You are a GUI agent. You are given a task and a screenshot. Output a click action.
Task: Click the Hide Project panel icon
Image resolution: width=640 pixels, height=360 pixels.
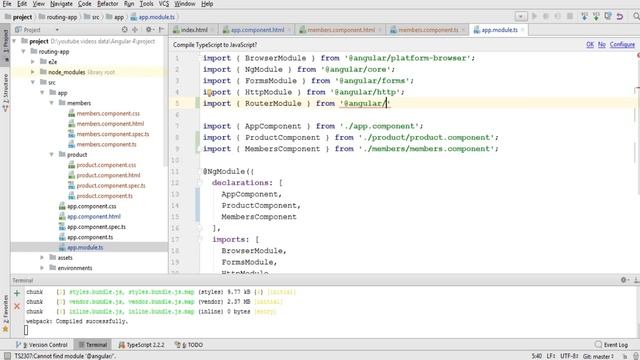162,29
